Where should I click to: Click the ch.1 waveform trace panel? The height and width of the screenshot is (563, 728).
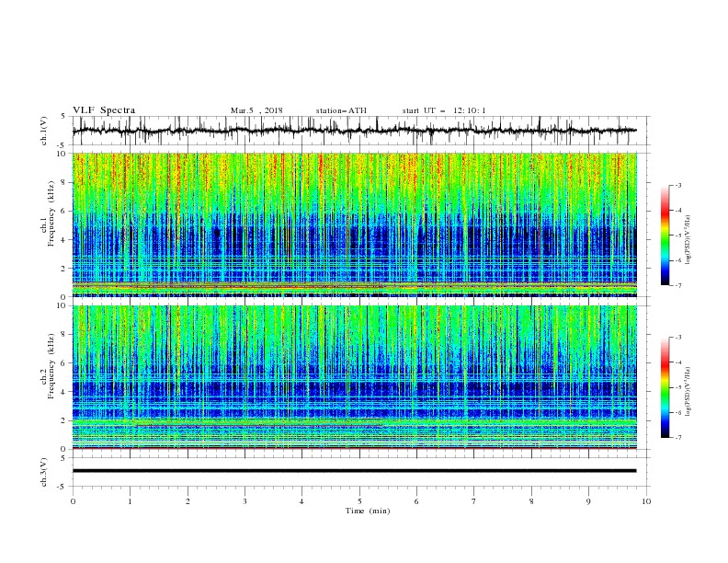[x=361, y=131]
